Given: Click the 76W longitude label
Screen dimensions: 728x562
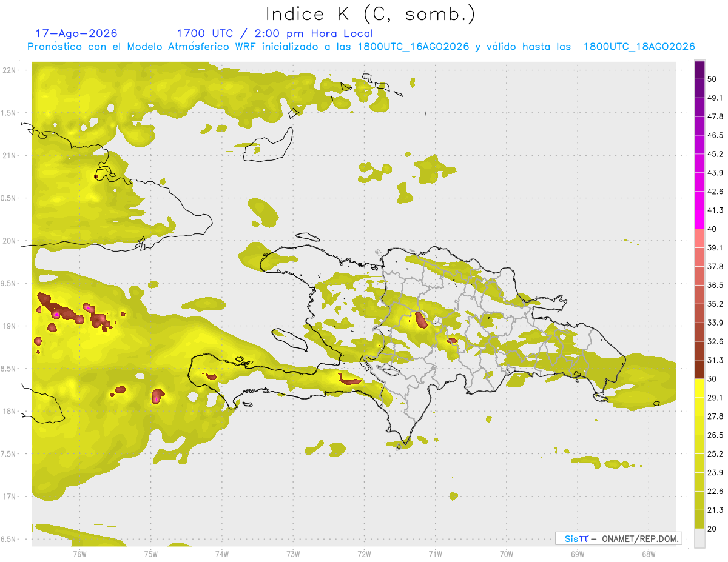Looking at the screenshot, I should point(79,554).
